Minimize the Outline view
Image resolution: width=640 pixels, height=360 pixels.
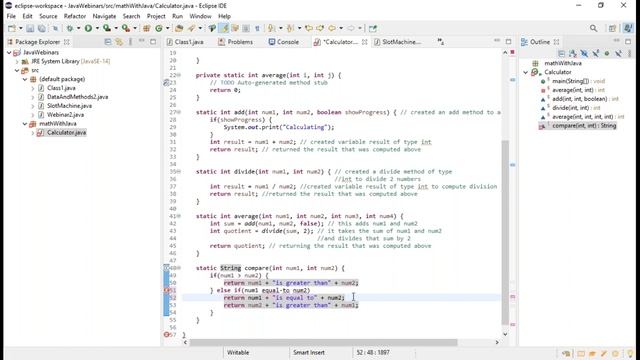coord(616,41)
